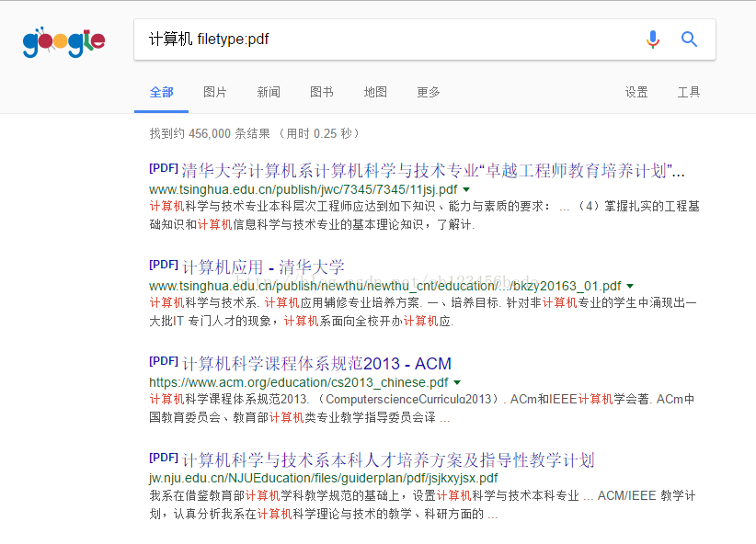
Task: Click the tsinghua newthu_cnt education URL text
Action: coord(384,286)
